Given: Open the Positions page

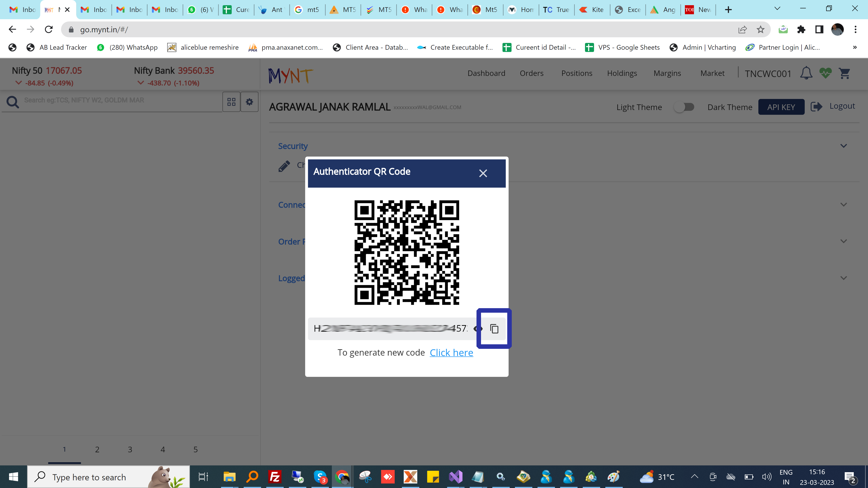Looking at the screenshot, I should (x=577, y=73).
